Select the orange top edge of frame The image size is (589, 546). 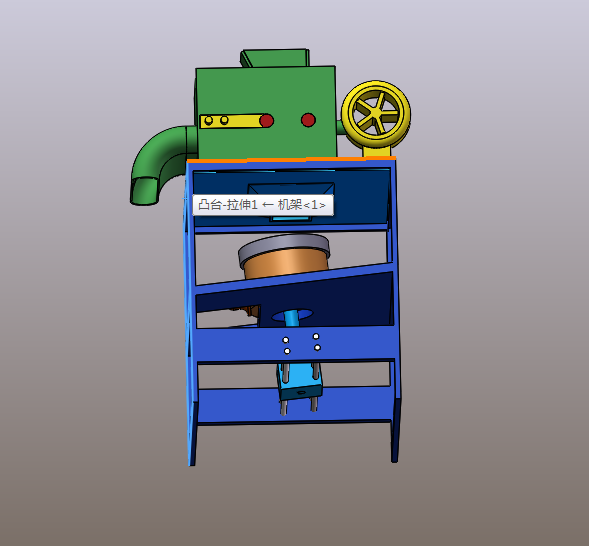click(291, 159)
